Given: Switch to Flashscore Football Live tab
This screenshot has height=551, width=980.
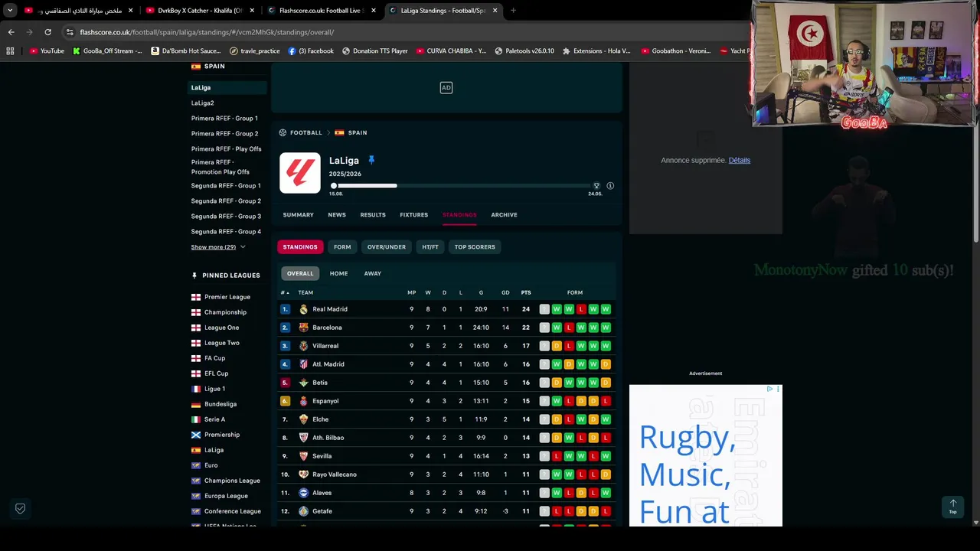Looking at the screenshot, I should (320, 11).
